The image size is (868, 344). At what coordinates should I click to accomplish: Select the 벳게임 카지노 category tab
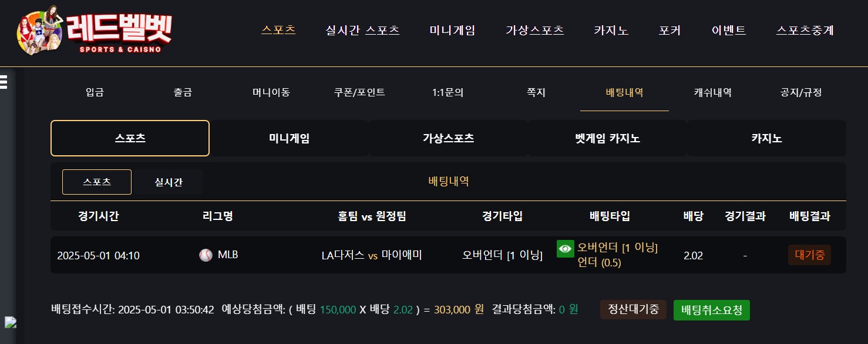[607, 139]
